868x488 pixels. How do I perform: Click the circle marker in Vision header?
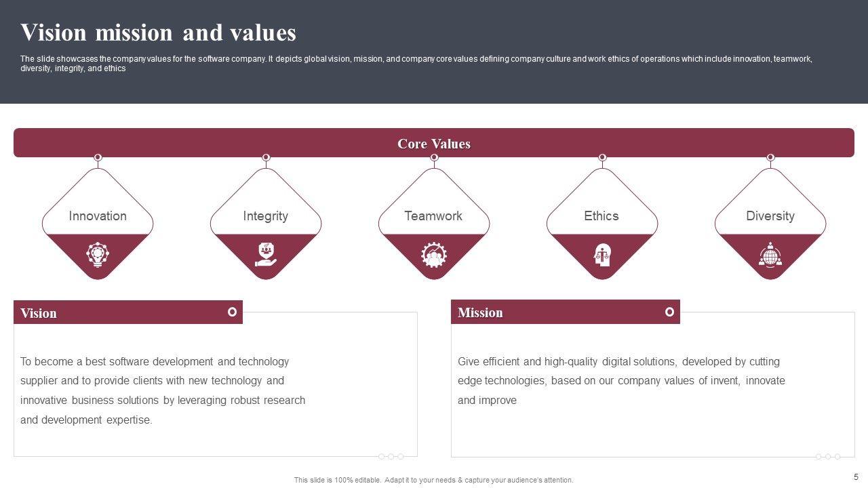232,312
